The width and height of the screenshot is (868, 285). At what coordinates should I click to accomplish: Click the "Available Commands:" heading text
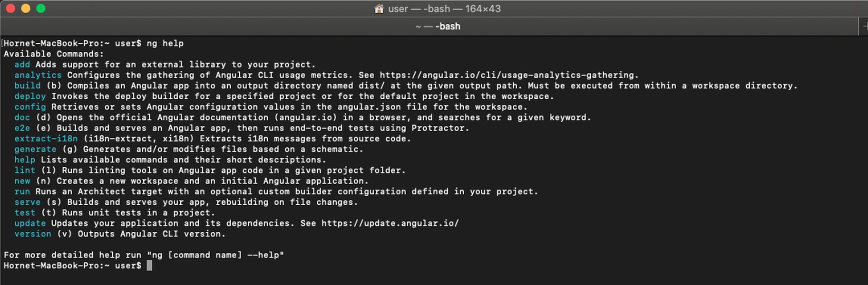point(52,54)
